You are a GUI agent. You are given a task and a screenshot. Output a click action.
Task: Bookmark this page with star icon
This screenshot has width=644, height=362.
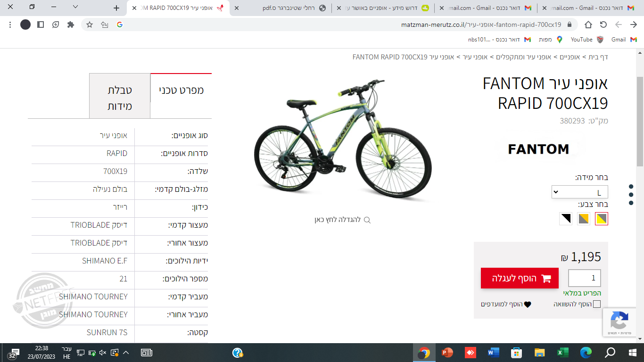(x=90, y=25)
